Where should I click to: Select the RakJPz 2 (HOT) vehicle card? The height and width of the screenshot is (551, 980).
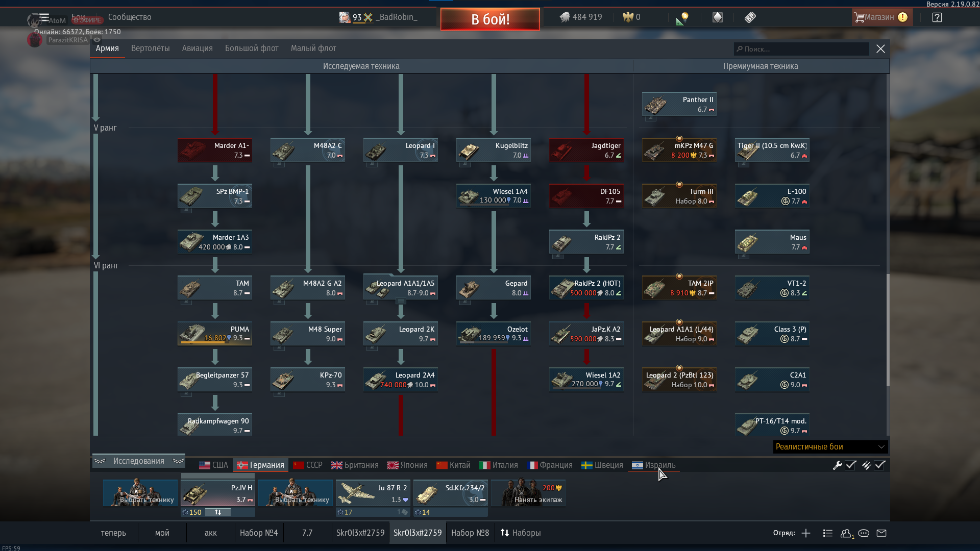[x=586, y=288]
